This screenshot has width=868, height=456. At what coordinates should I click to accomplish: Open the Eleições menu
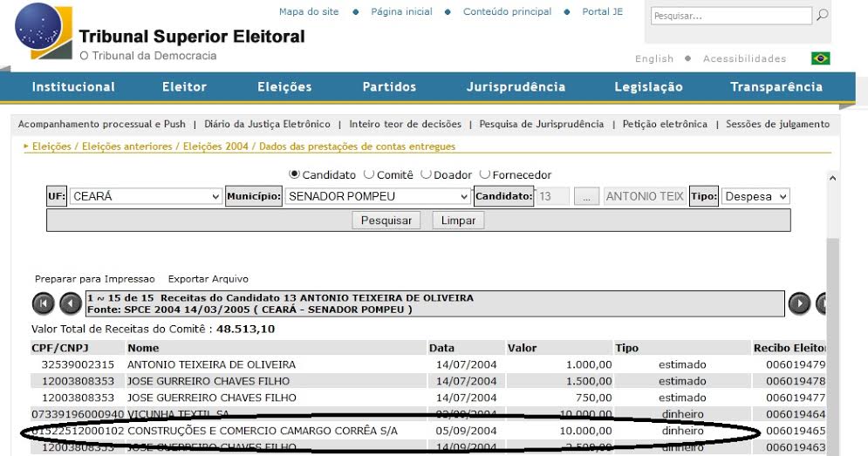(x=284, y=87)
